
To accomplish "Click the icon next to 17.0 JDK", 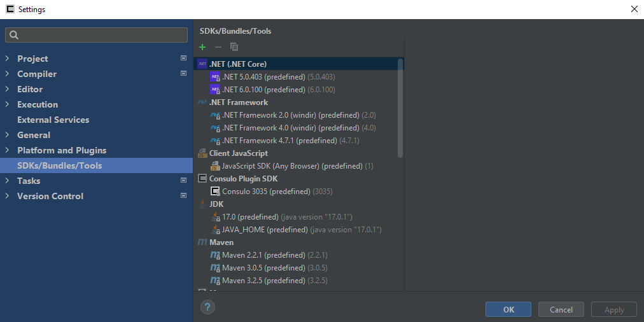I will (x=215, y=217).
